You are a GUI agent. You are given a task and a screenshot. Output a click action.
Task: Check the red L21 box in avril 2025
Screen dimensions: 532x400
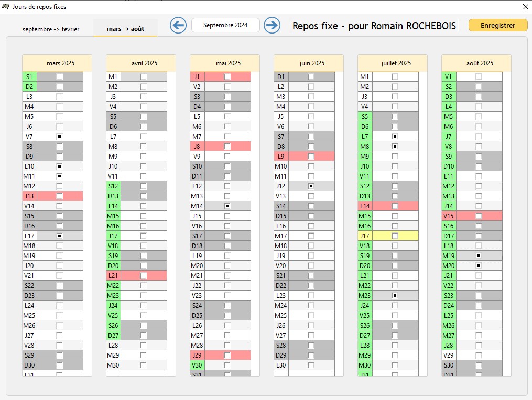tap(144, 275)
